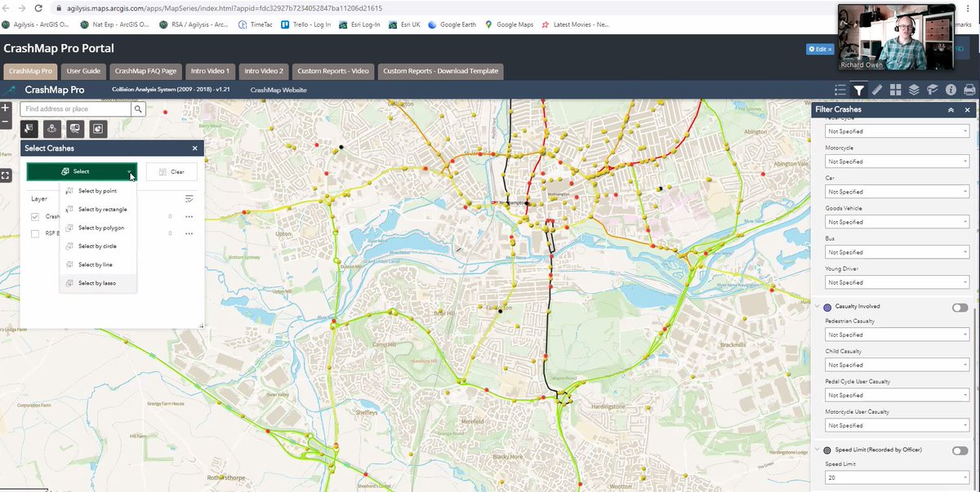Zoom out on the map
980x492 pixels.
[6, 122]
